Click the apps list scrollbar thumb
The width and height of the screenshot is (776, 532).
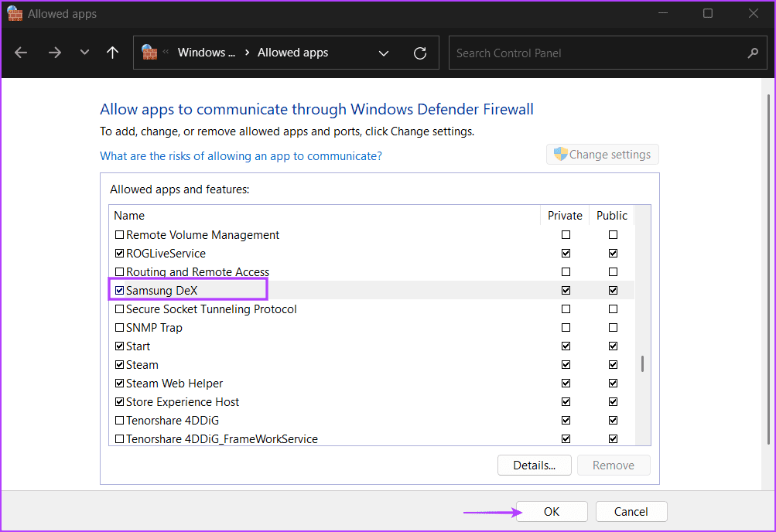coord(642,363)
